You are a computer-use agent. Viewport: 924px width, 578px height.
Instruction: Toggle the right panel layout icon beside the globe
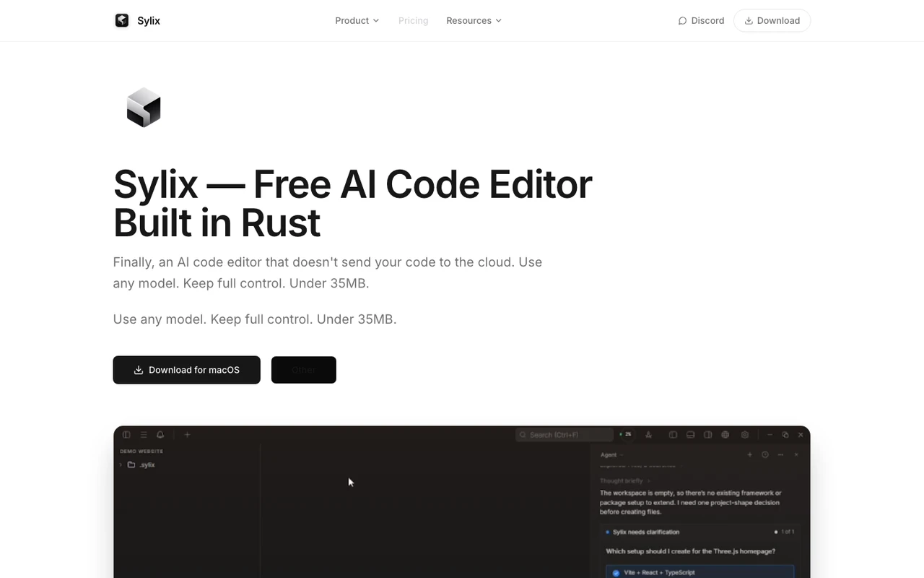coord(707,435)
